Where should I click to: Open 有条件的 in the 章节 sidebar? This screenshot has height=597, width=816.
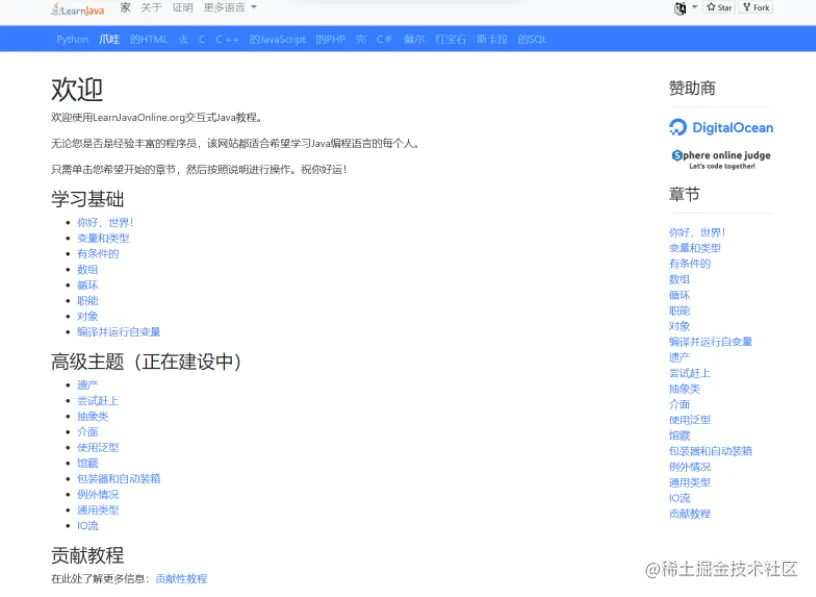(690, 263)
